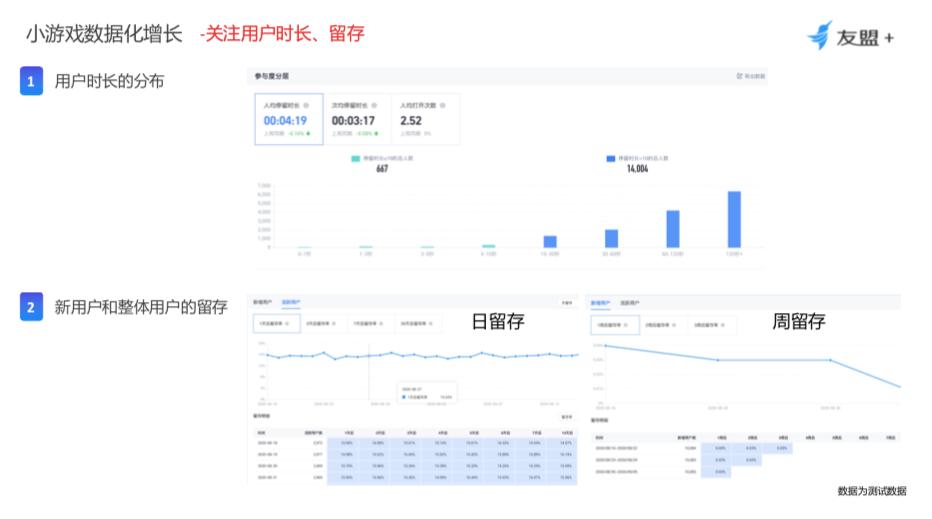Open info icon beside 人均打开次数 label
932x519 pixels.
(x=443, y=105)
